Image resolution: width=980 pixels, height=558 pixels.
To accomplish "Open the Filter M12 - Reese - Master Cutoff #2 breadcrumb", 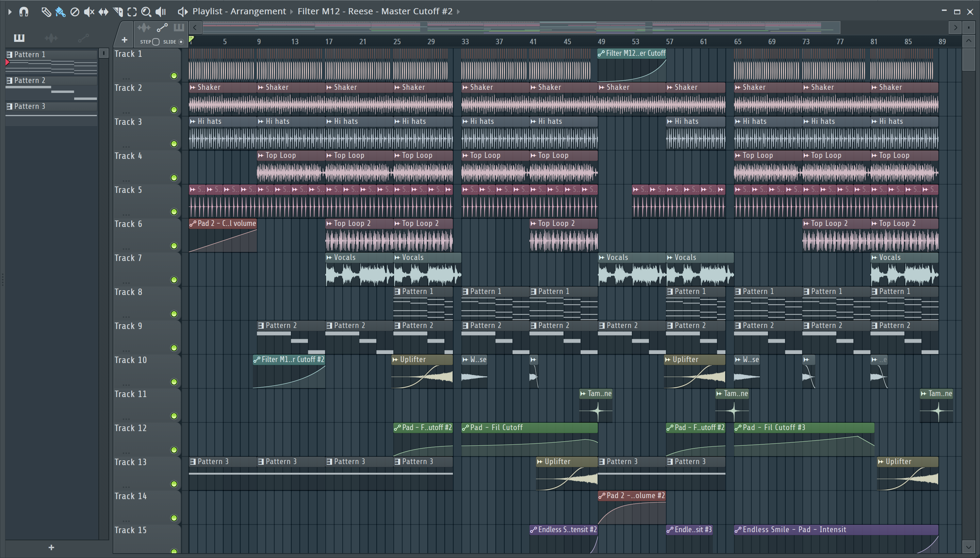I will coord(375,11).
